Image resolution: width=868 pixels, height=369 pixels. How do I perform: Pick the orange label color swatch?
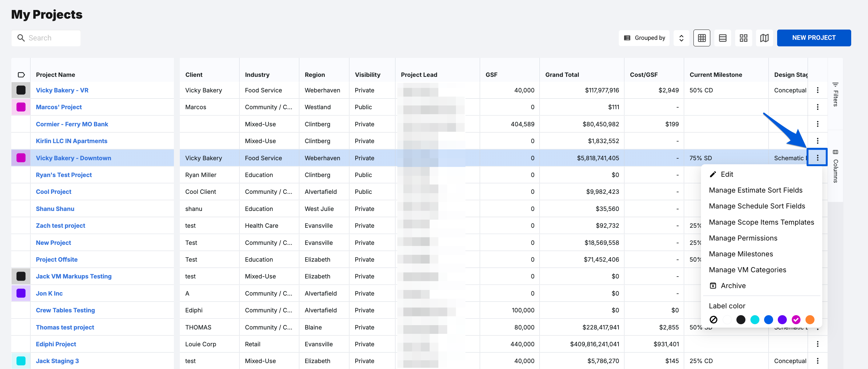click(810, 319)
